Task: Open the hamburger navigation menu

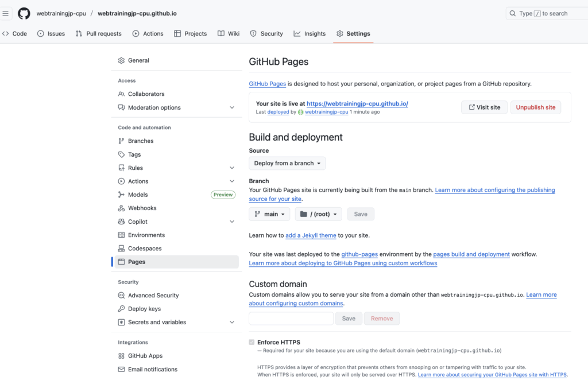Action: (6, 13)
